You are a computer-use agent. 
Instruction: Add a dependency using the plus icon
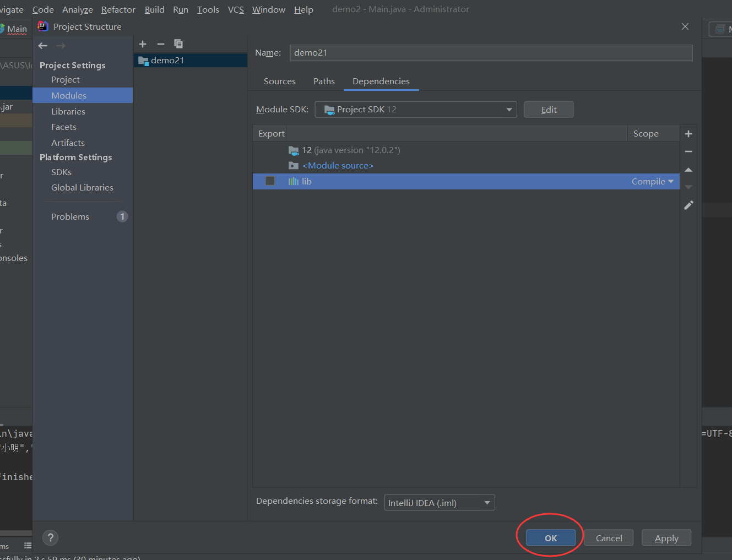point(688,134)
